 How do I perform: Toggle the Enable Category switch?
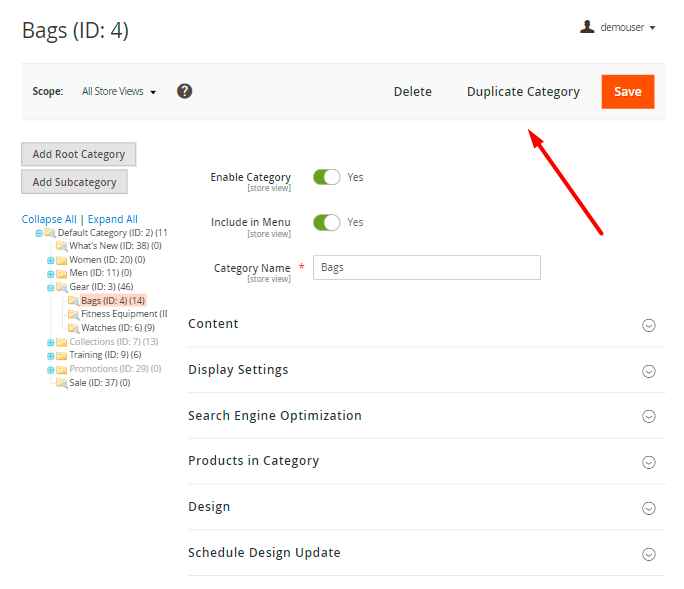click(327, 177)
